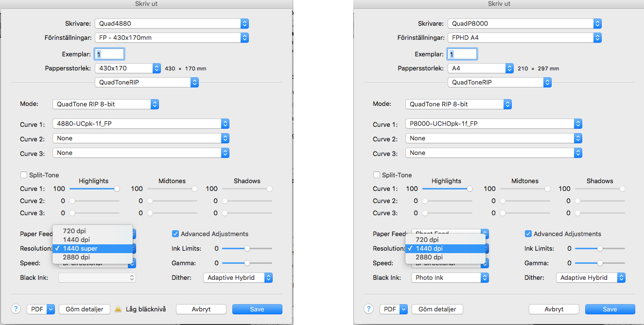Open QuadToneRIP panel dropdown in Quad4880 dialog
Image resolution: width=644 pixels, height=325 pixels.
pyautogui.click(x=147, y=83)
